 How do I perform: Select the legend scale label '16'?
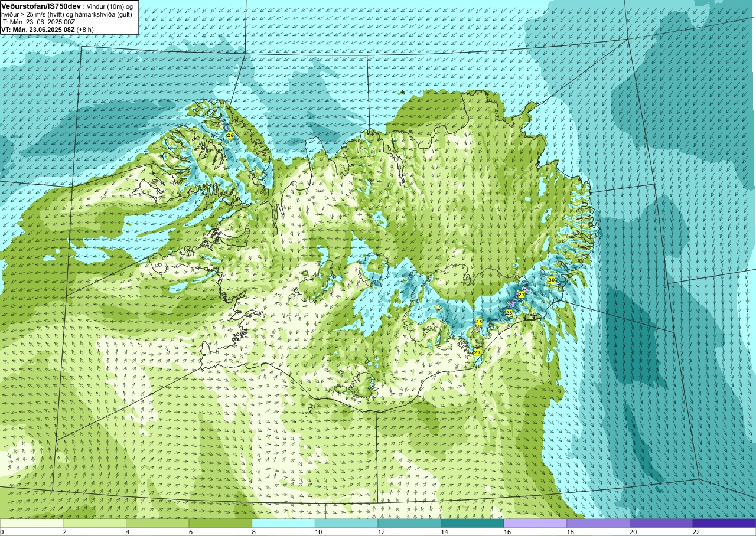pyautogui.click(x=507, y=532)
